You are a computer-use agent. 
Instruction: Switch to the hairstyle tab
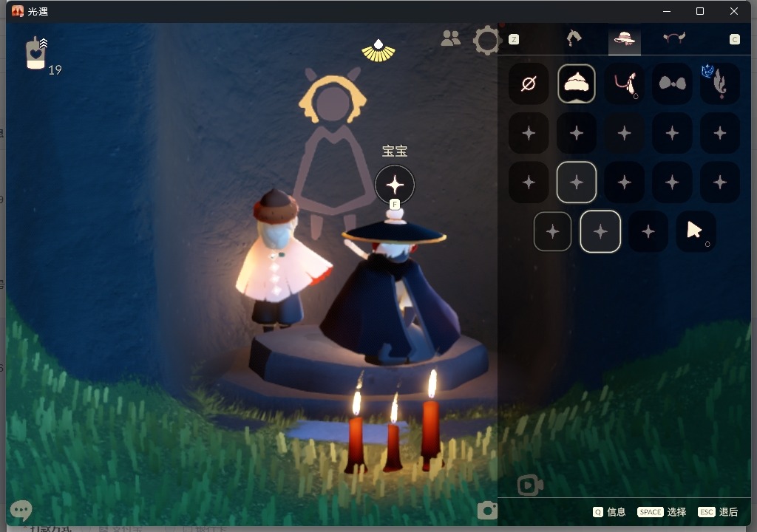(x=574, y=38)
